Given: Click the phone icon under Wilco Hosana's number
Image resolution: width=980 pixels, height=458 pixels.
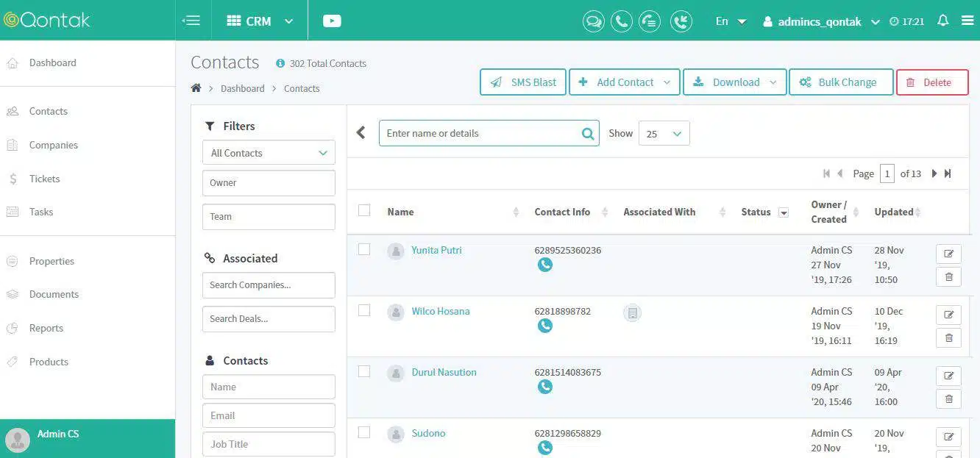Looking at the screenshot, I should point(545,326).
